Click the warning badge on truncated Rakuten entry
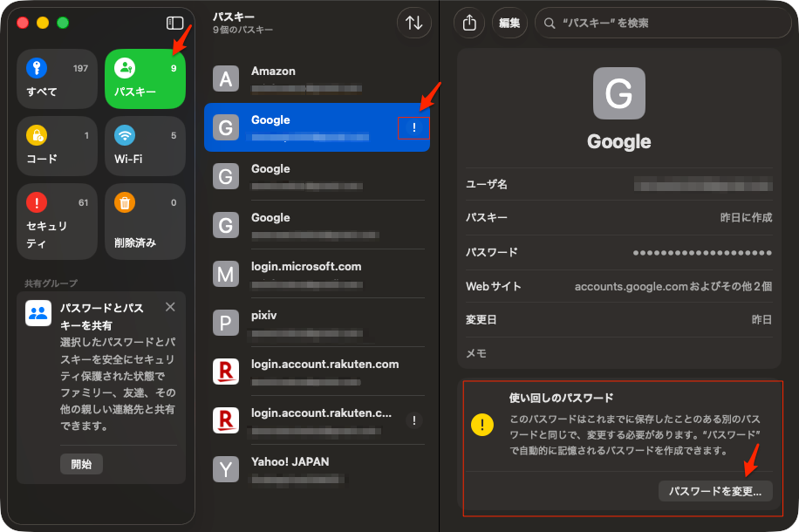Viewport: 799px width, 532px height. [x=413, y=421]
